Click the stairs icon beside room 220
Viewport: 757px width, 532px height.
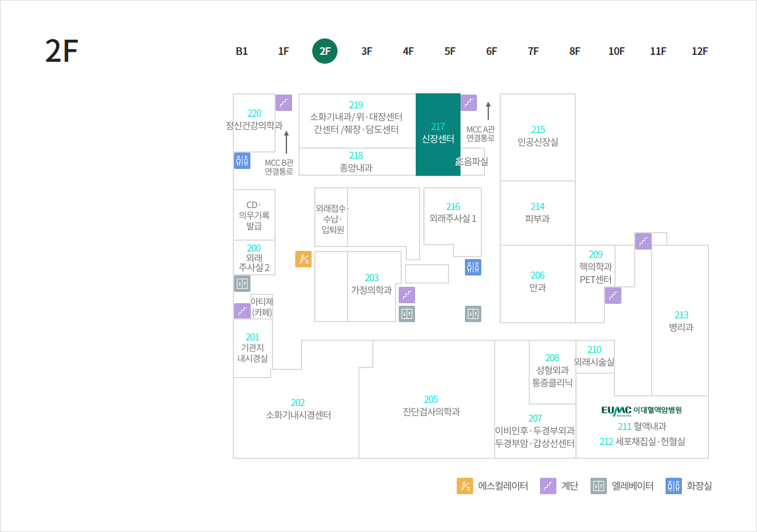coord(284,103)
